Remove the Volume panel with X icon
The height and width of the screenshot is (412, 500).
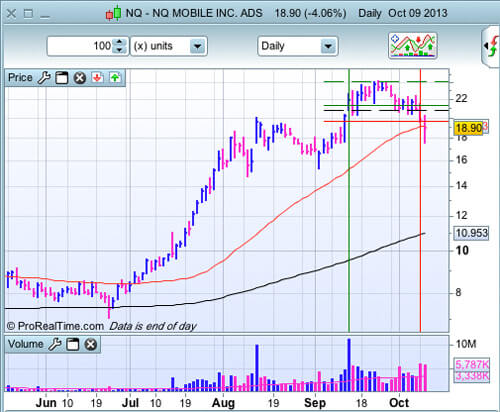click(x=90, y=344)
